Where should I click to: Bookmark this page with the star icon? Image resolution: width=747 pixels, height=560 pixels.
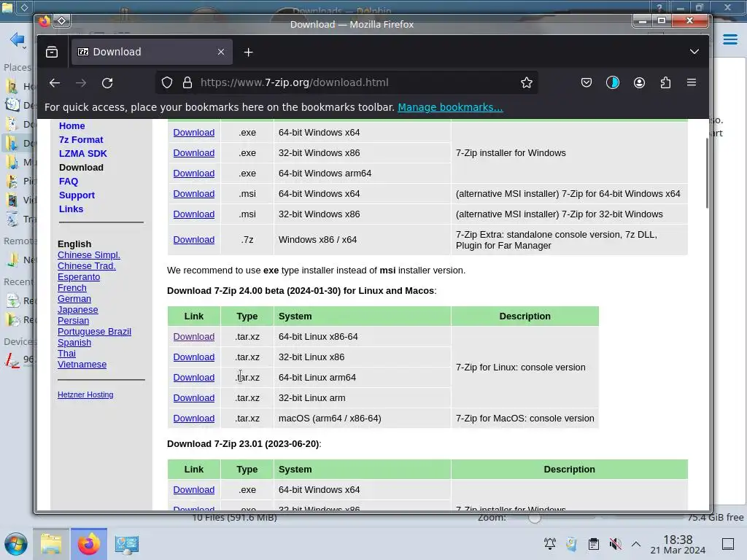[527, 83]
